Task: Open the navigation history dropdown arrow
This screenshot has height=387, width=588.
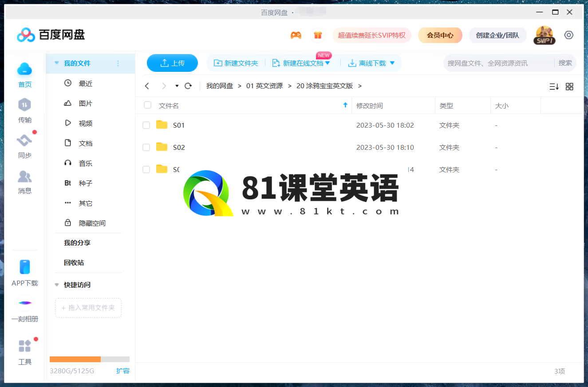Action: [177, 86]
